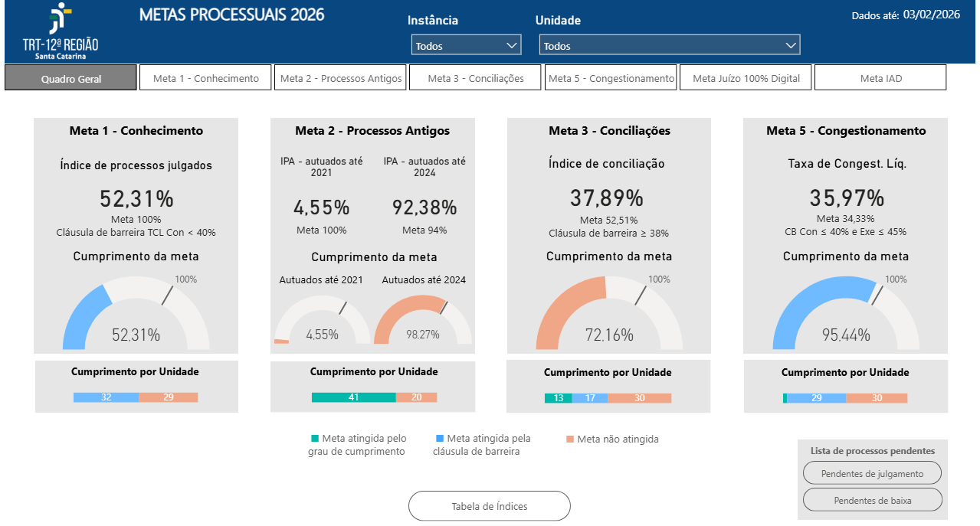Click the Pendentes de julgamento button

click(872, 472)
